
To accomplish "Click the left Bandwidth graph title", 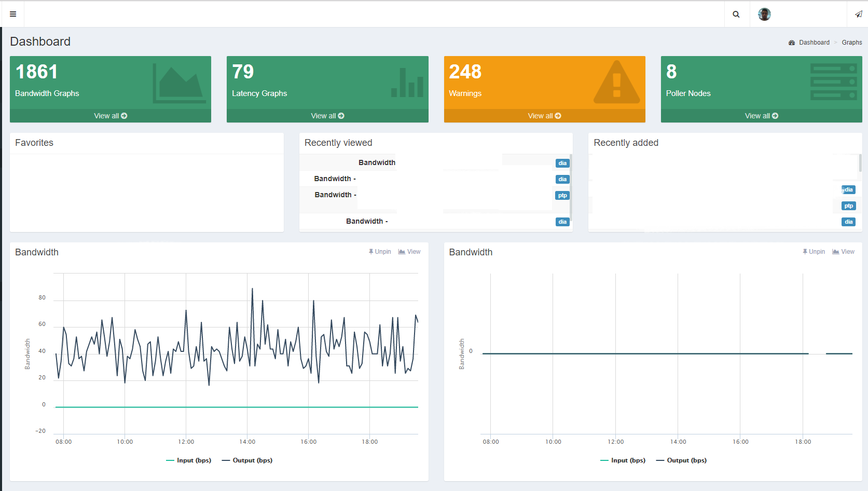I will point(37,252).
